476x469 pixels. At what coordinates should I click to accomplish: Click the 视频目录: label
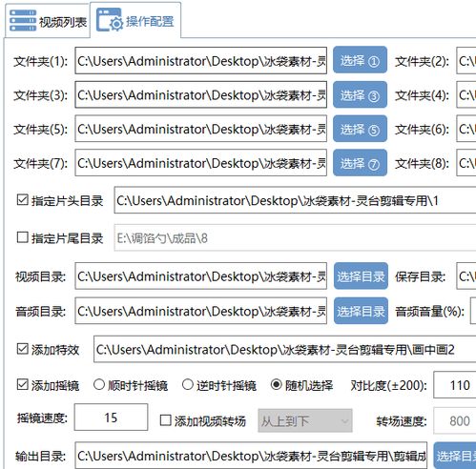[40, 276]
